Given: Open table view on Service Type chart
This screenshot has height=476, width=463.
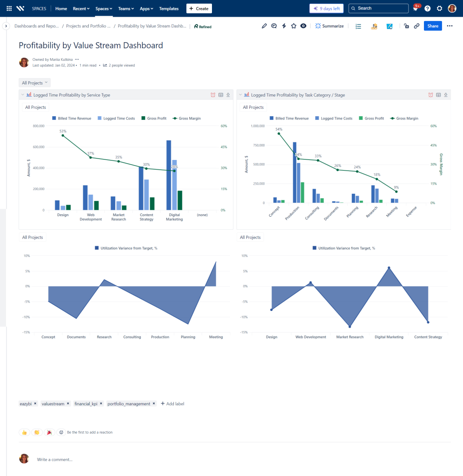Looking at the screenshot, I should tap(220, 94).
